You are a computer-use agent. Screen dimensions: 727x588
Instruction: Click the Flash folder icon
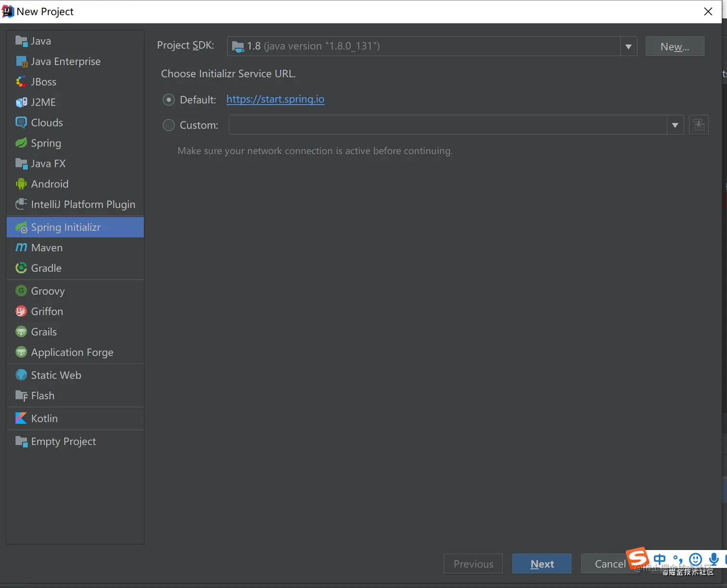pos(21,396)
